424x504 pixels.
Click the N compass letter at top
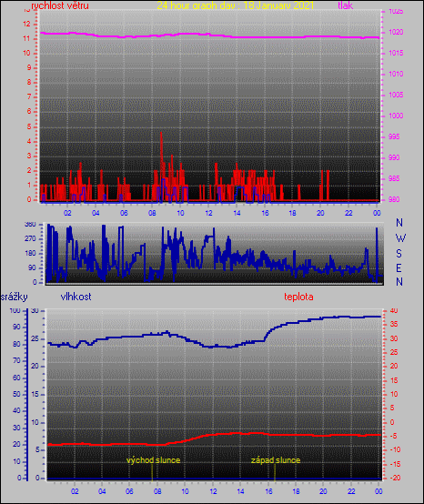[x=399, y=222]
